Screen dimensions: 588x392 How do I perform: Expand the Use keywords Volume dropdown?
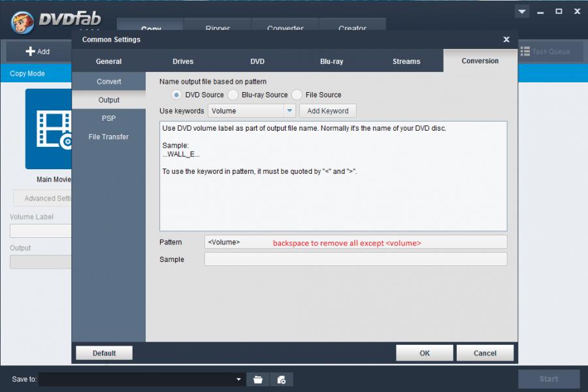[x=289, y=111]
